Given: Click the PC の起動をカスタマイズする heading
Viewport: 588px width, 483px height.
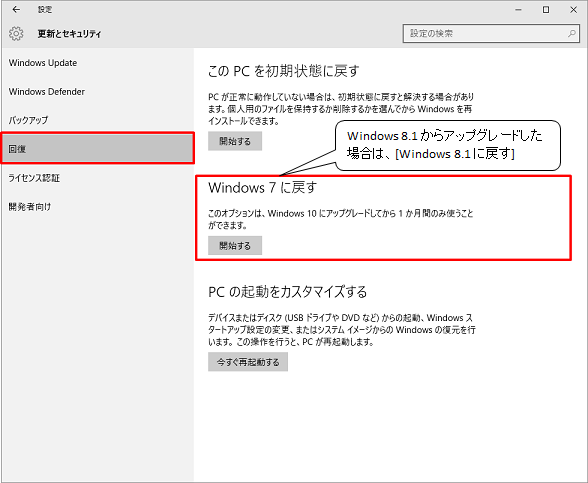Looking at the screenshot, I should coord(288,292).
